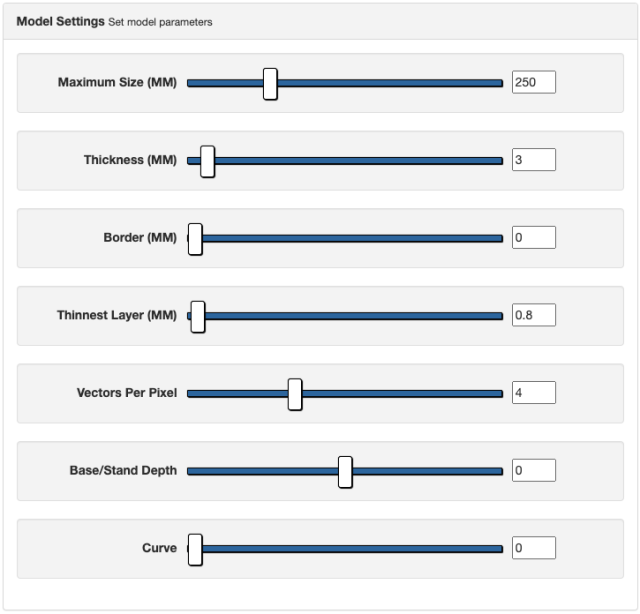Click the Model Settings panel heading
This screenshot has width=640, height=614.
(61, 21)
